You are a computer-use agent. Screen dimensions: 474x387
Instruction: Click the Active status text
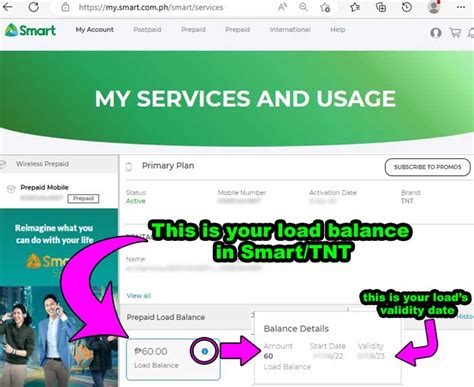click(136, 201)
